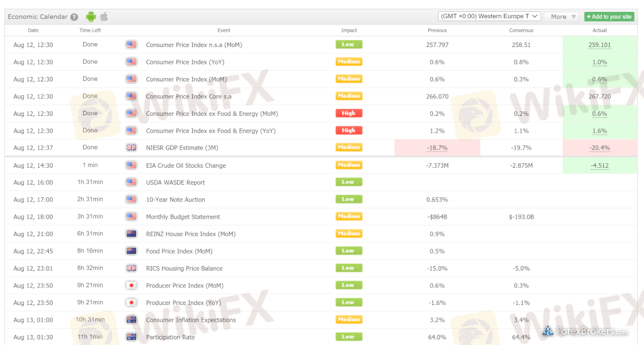Expand the More filter dropdown
This screenshot has height=345, width=644.
[561, 17]
